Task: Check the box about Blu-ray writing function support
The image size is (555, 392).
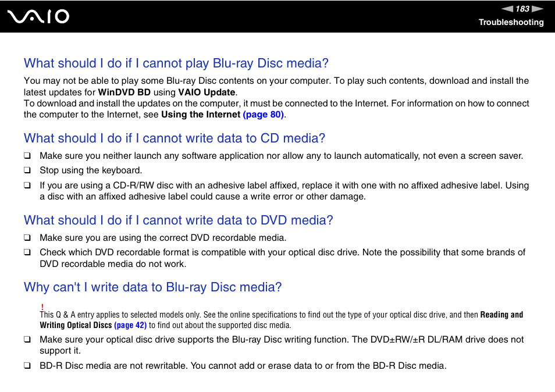Action: pyautogui.click(x=27, y=339)
